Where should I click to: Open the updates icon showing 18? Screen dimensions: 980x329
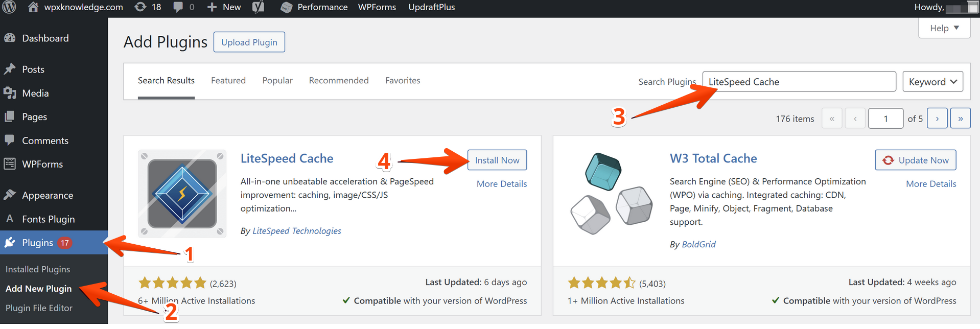(147, 7)
